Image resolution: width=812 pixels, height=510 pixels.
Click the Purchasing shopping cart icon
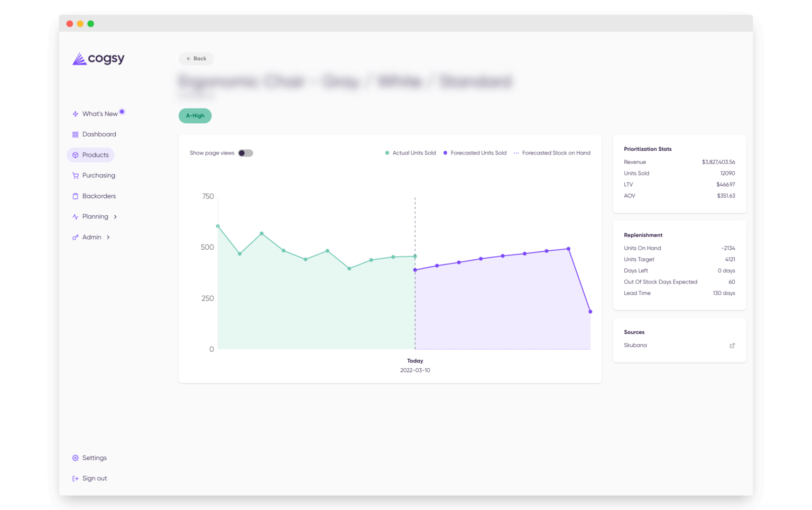click(75, 175)
